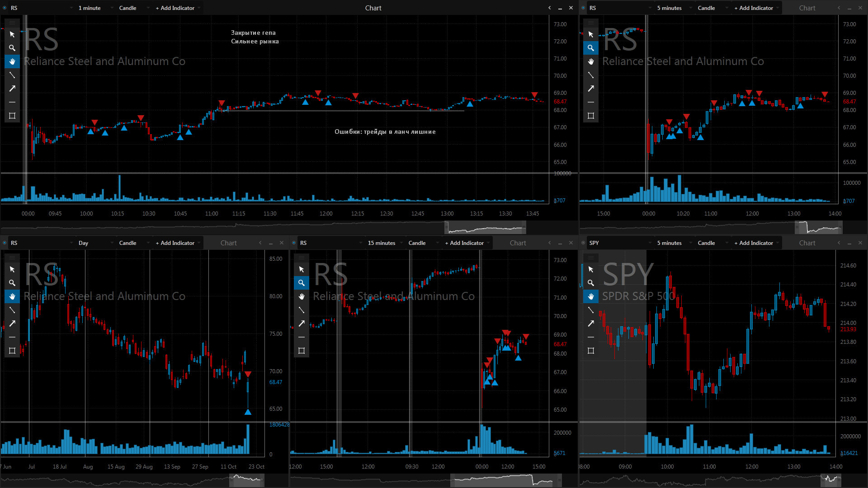The width and height of the screenshot is (868, 488).
Task: Select zoom magnifier tool in SPY chart
Action: pyautogui.click(x=591, y=283)
